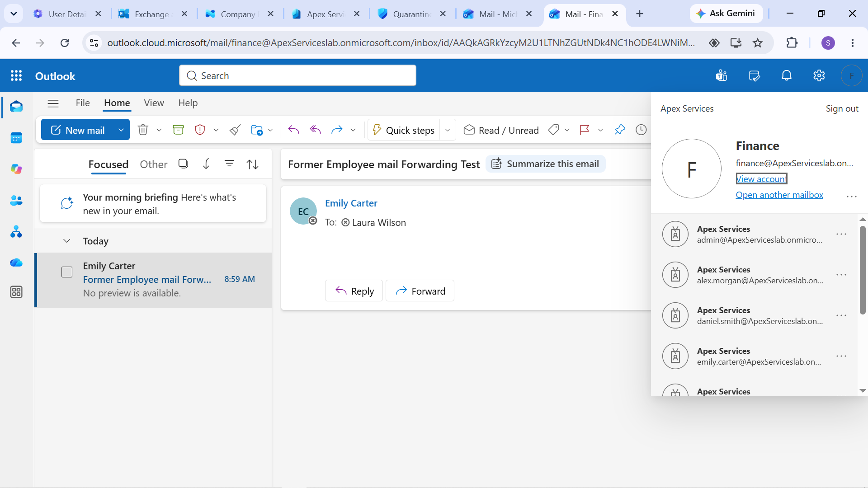The image size is (868, 488).
Task: Click the Search box in Outlook
Action: 297,75
